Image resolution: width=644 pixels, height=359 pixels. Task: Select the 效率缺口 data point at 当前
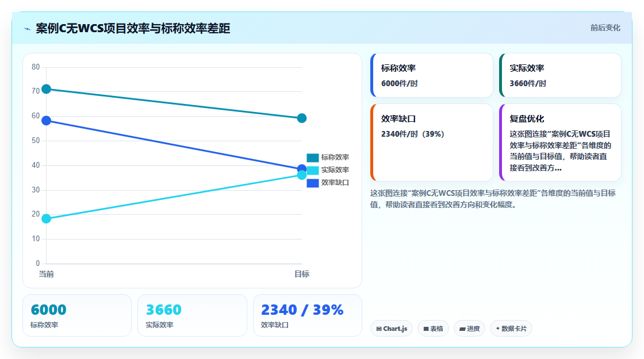pos(47,121)
